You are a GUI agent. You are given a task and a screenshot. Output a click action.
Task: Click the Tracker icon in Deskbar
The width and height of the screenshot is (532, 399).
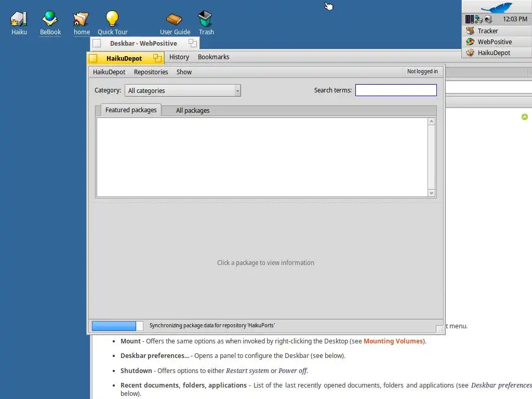tap(470, 31)
